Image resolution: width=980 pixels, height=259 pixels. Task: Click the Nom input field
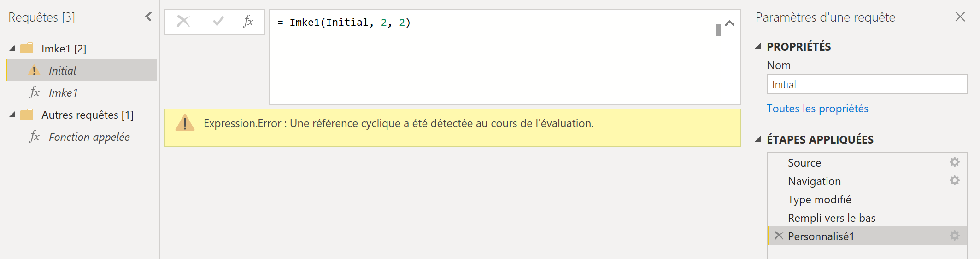867,84
